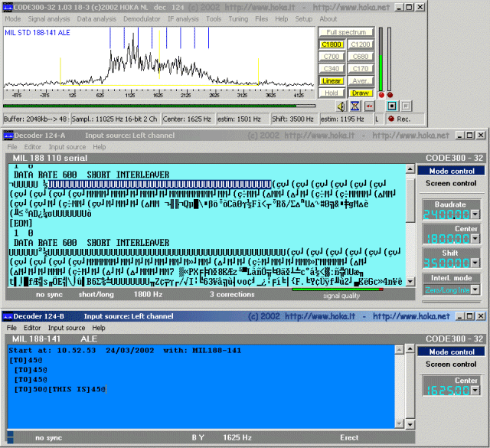Screen dimensions: 490x448
Task: Toggle the Aver. averaging mode
Action: click(361, 81)
